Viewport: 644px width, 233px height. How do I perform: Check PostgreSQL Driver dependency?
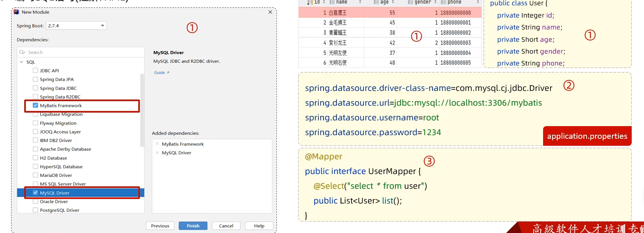pos(35,210)
